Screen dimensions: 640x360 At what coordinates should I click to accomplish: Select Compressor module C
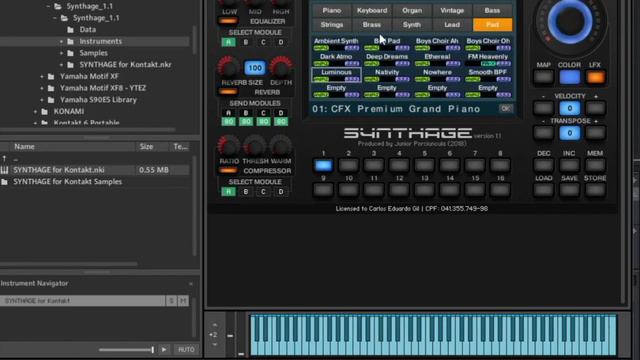263,191
